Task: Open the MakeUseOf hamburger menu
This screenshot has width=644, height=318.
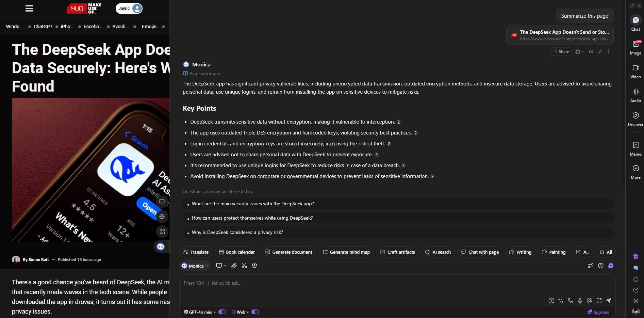Action: 29,9
